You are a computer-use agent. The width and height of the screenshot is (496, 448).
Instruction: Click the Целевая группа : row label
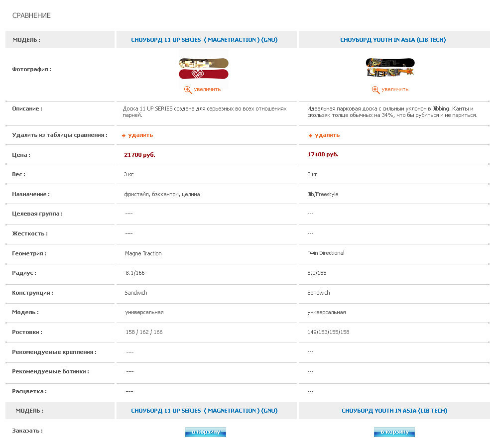pos(37,214)
